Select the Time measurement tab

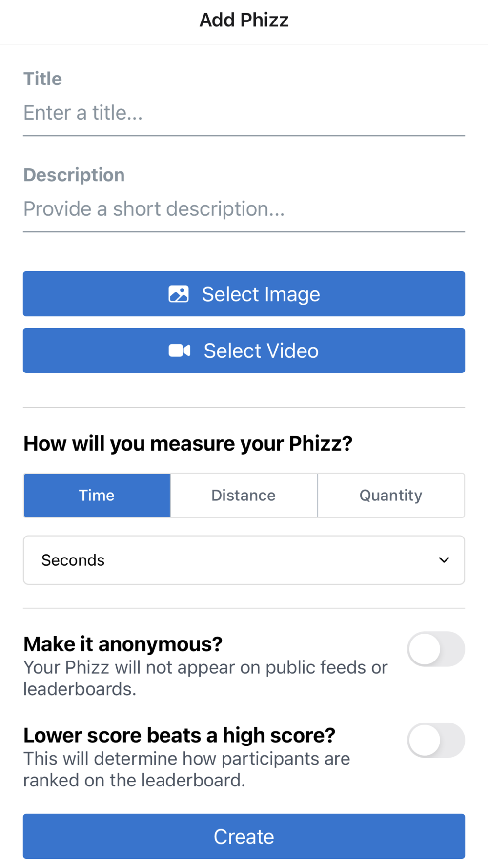click(x=97, y=495)
